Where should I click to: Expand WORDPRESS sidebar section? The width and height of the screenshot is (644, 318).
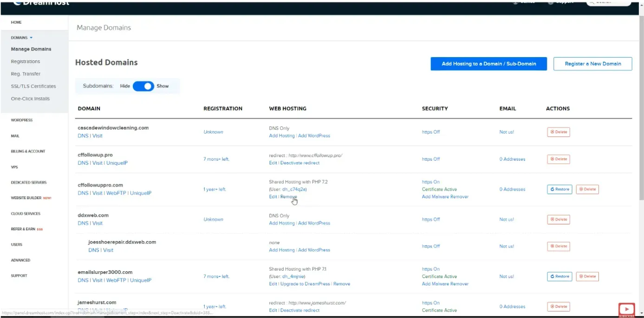tap(22, 120)
